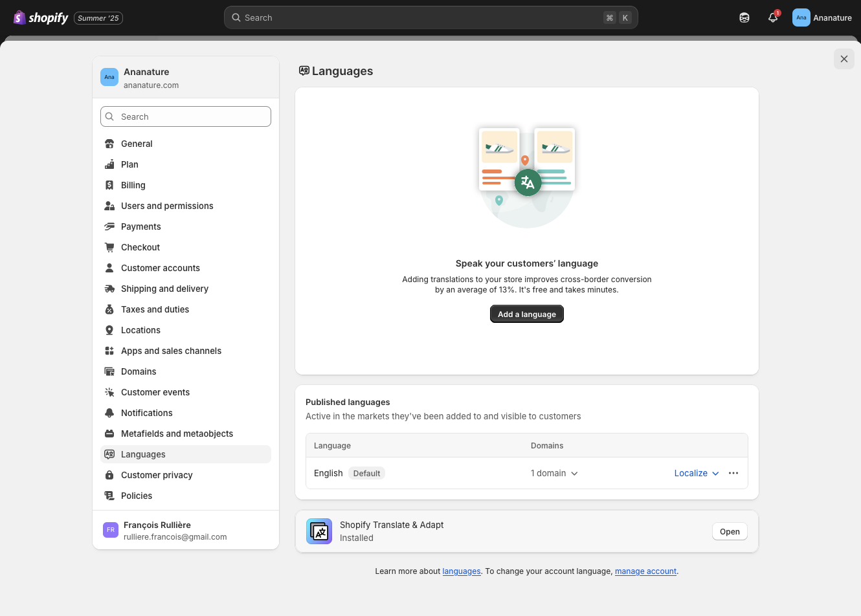Click the Customer privacy lock icon
Image resolution: width=861 pixels, height=616 pixels.
coord(109,474)
